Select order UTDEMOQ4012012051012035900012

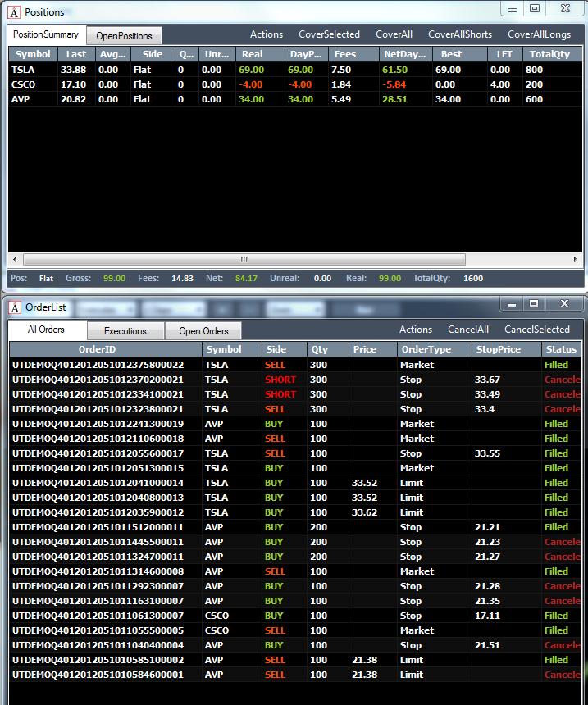(295, 512)
